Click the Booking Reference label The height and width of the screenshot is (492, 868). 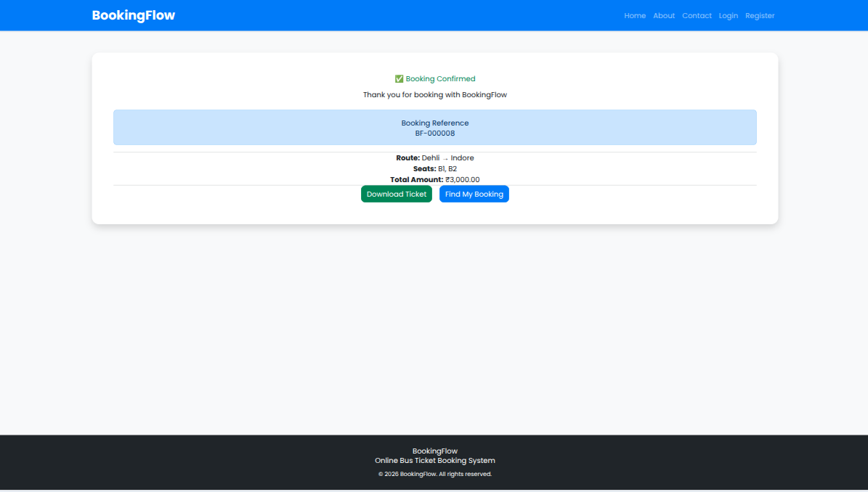point(435,123)
